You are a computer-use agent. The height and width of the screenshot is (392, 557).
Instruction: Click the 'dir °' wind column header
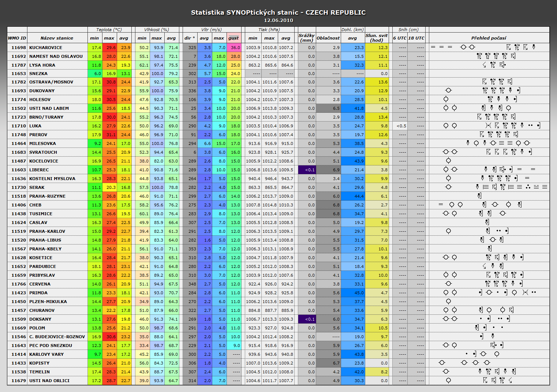190,38
